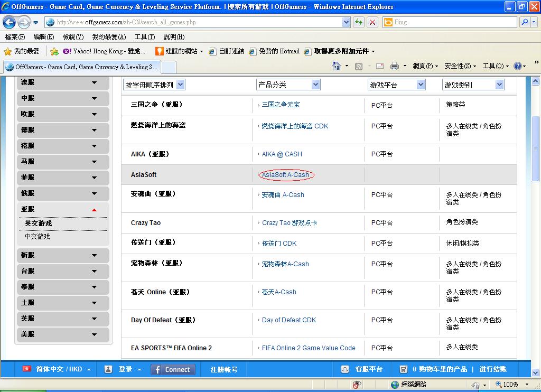
Task: Open the new blank tab button
Action: 169,67
